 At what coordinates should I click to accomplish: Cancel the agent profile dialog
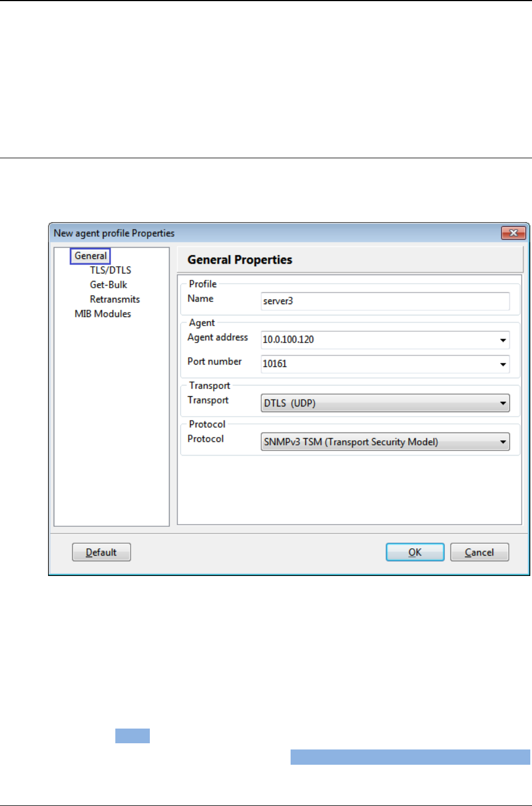point(479,552)
